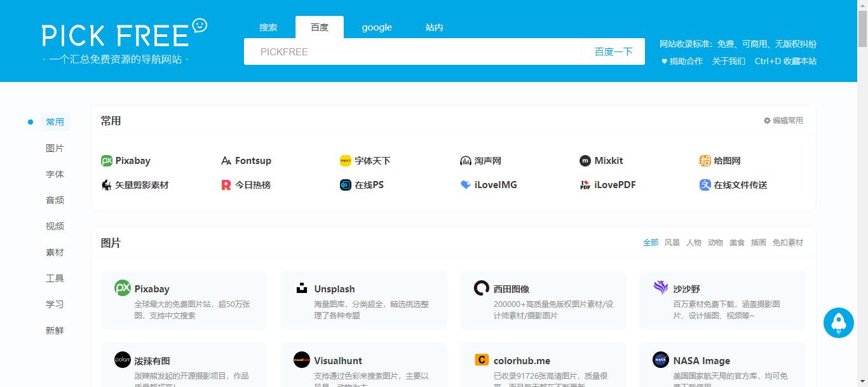
Task: Filter images by 风景 category
Action: 672,243
